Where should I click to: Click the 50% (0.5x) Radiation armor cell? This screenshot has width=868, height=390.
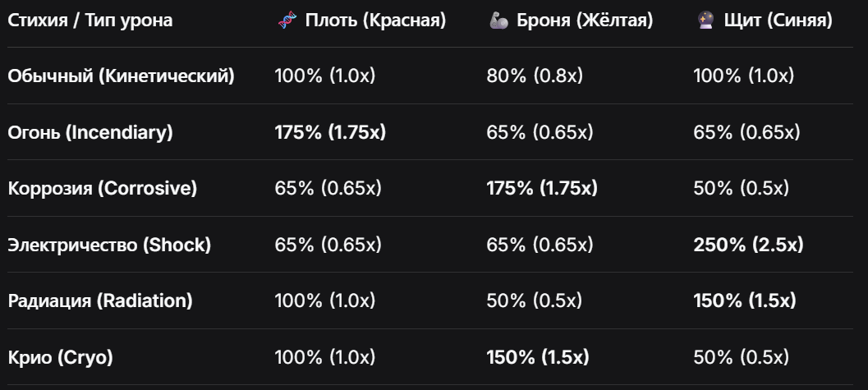pyautogui.click(x=535, y=301)
